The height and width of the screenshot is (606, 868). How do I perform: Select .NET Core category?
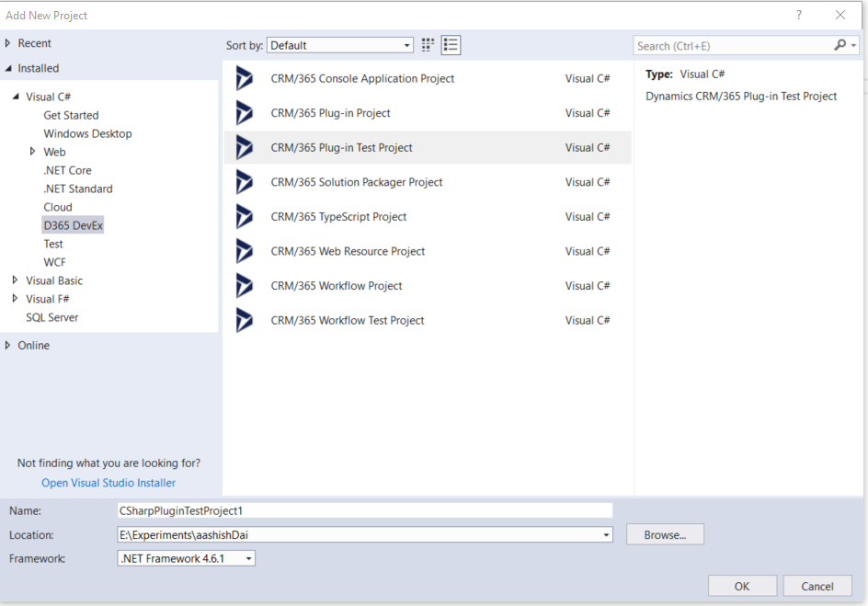click(x=67, y=170)
